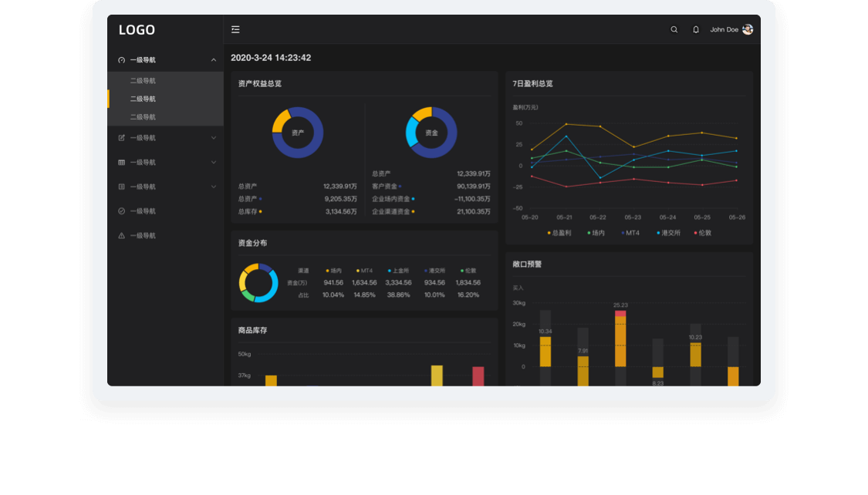This screenshot has height=495, width=868.
Task: Click the 场内 column header in 资金分布
Action: [334, 271]
